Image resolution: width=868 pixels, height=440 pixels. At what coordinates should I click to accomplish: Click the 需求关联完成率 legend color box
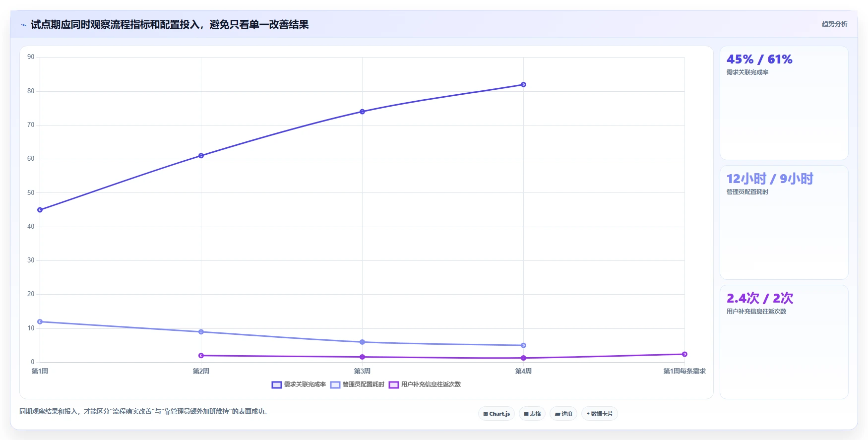pos(277,385)
